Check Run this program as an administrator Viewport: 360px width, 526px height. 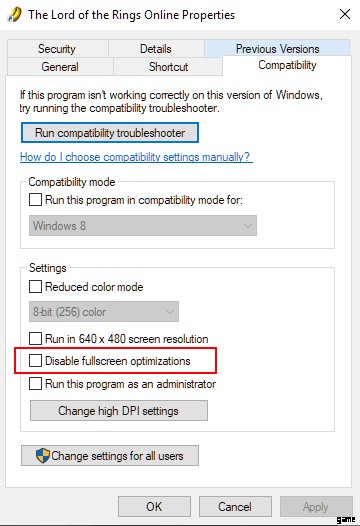35,383
